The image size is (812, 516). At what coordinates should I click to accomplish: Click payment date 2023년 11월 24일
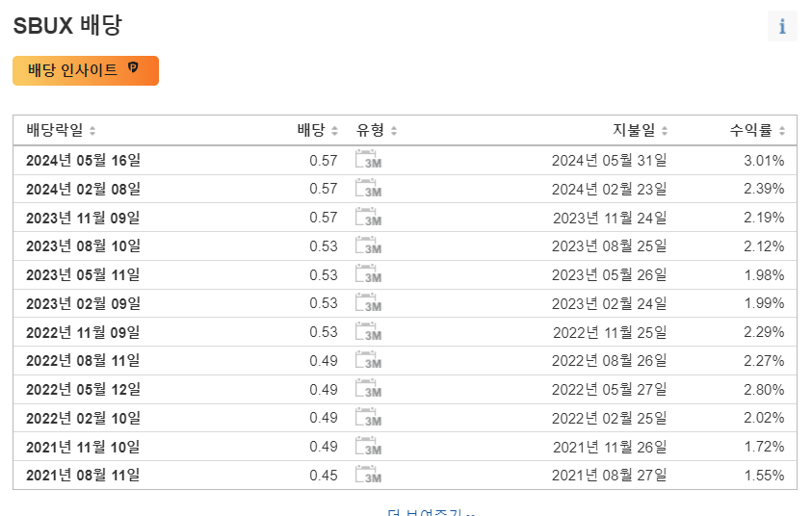(x=610, y=218)
